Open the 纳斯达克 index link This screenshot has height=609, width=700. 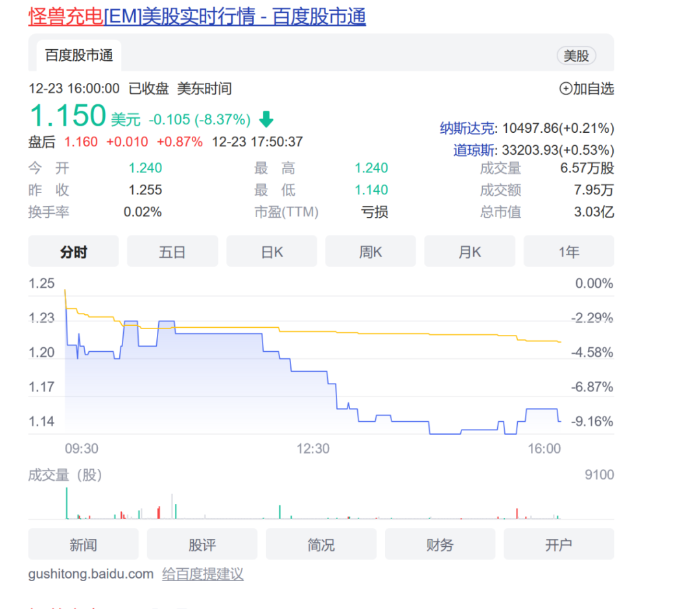(467, 128)
